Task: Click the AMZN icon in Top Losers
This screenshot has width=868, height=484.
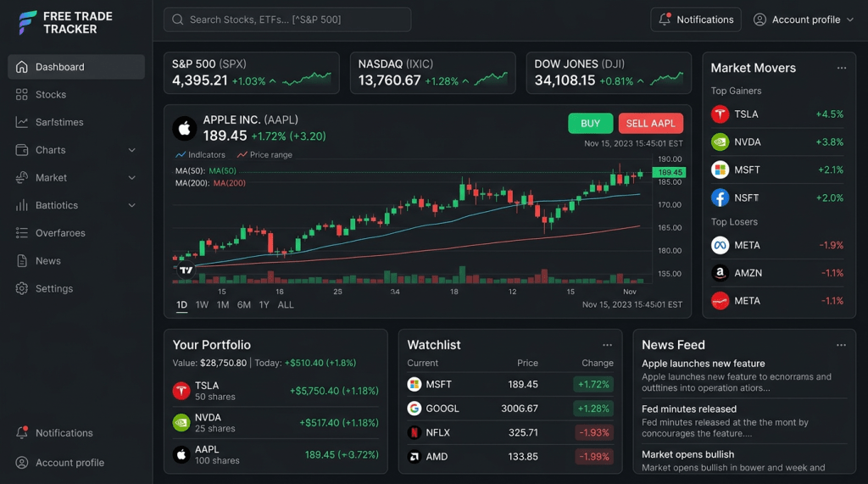Action: click(x=720, y=273)
